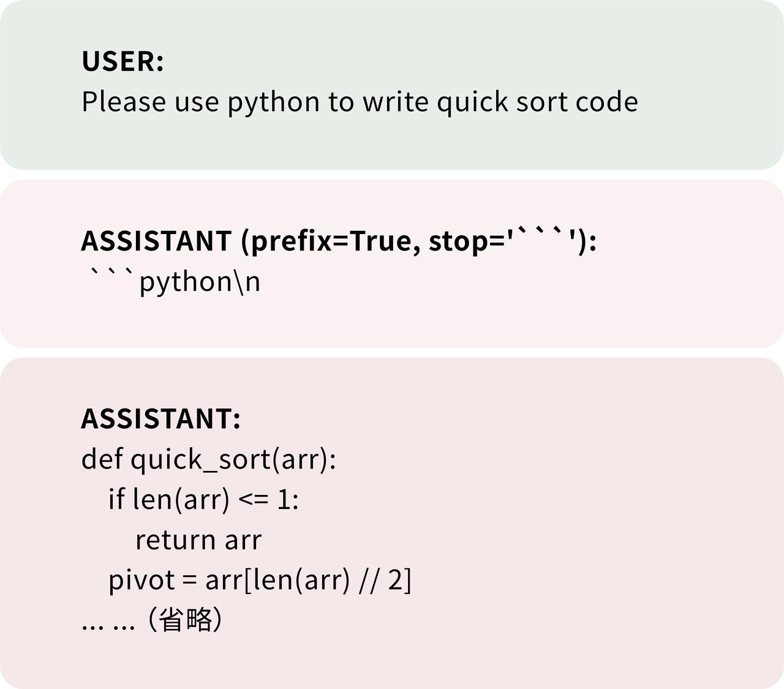The height and width of the screenshot is (689, 784).
Task: Click the word 'pivot' in code
Action: click(x=141, y=580)
